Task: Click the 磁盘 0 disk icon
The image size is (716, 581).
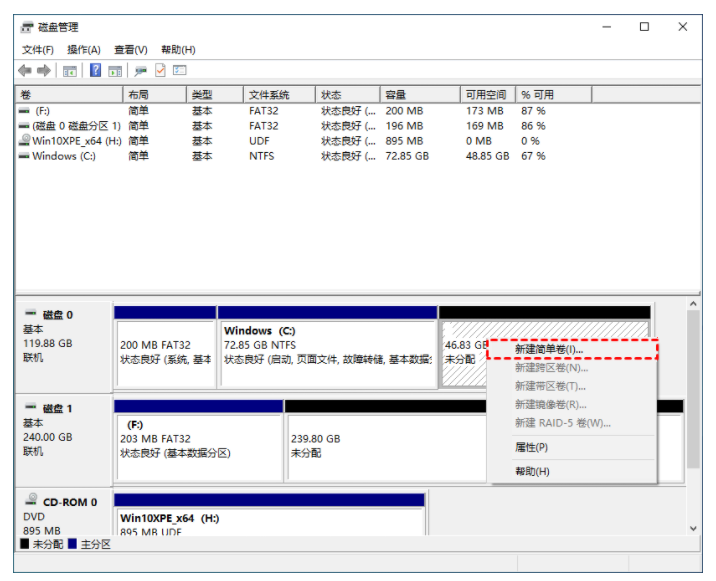Action: [x=30, y=315]
